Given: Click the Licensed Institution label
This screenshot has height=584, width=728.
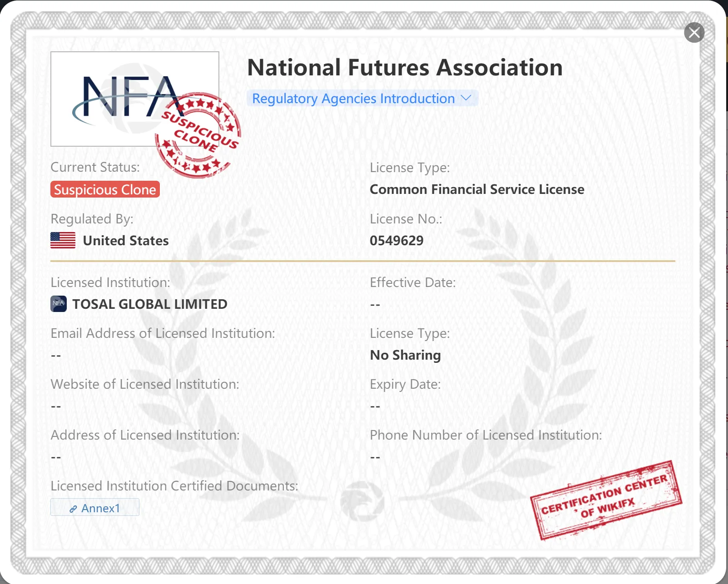Looking at the screenshot, I should point(110,282).
